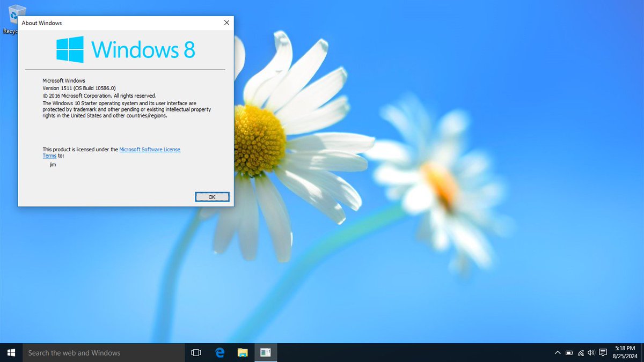Viewport: 644px width, 362px height.
Task: Click the Windows 10 Starter description paragraph
Action: (x=127, y=109)
